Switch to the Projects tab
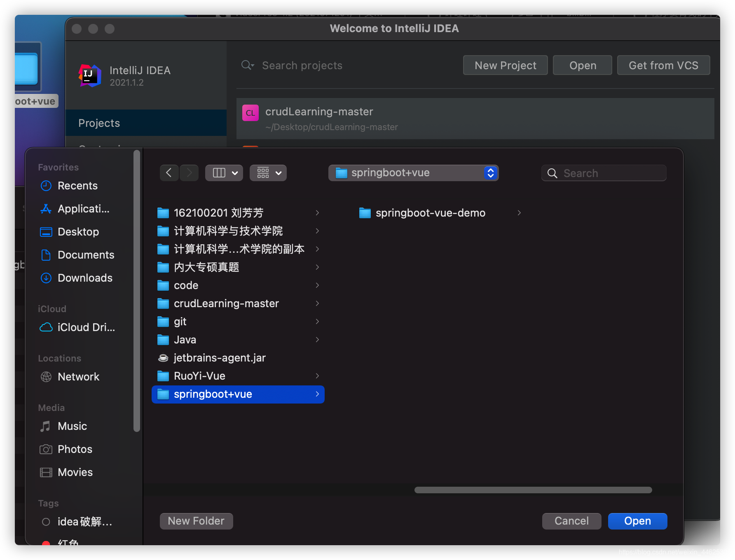735x560 pixels. pyautogui.click(x=146, y=123)
